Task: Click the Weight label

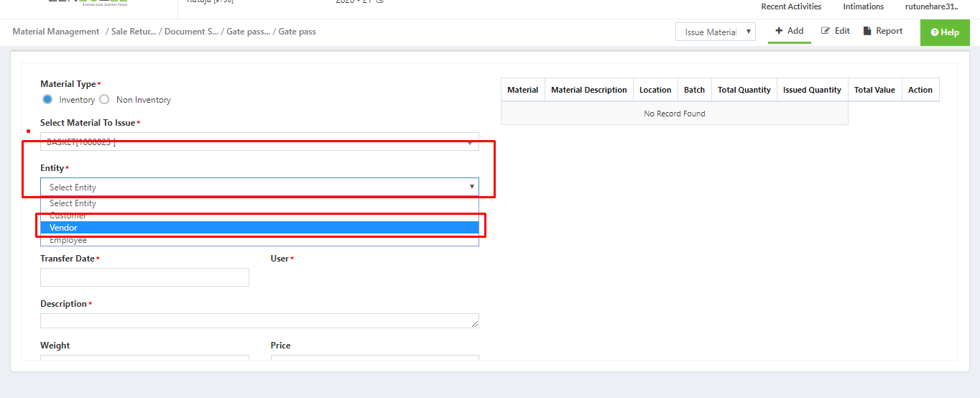Action: (55, 346)
